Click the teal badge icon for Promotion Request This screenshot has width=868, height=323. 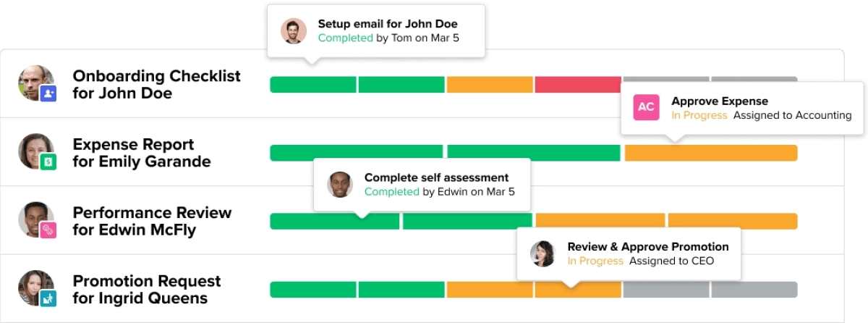pos(48,298)
